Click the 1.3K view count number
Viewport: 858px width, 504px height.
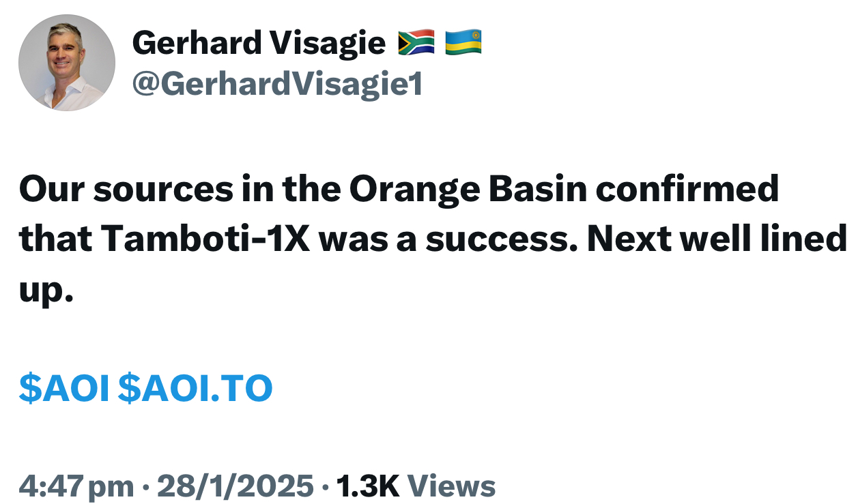[x=368, y=486]
